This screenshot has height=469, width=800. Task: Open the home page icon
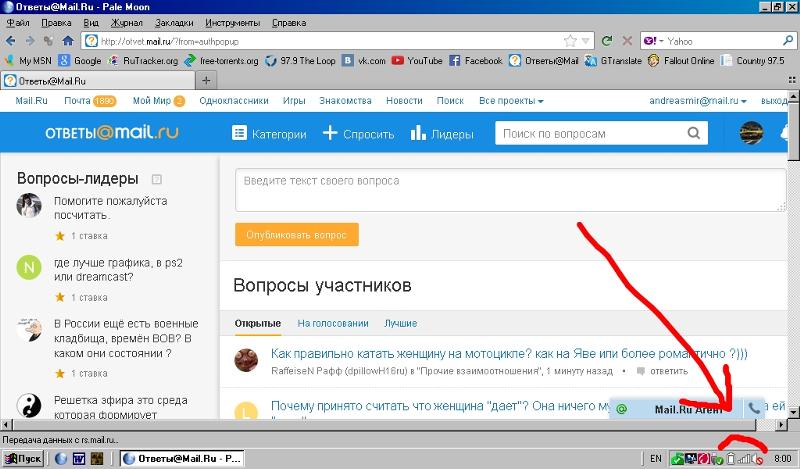(68, 41)
